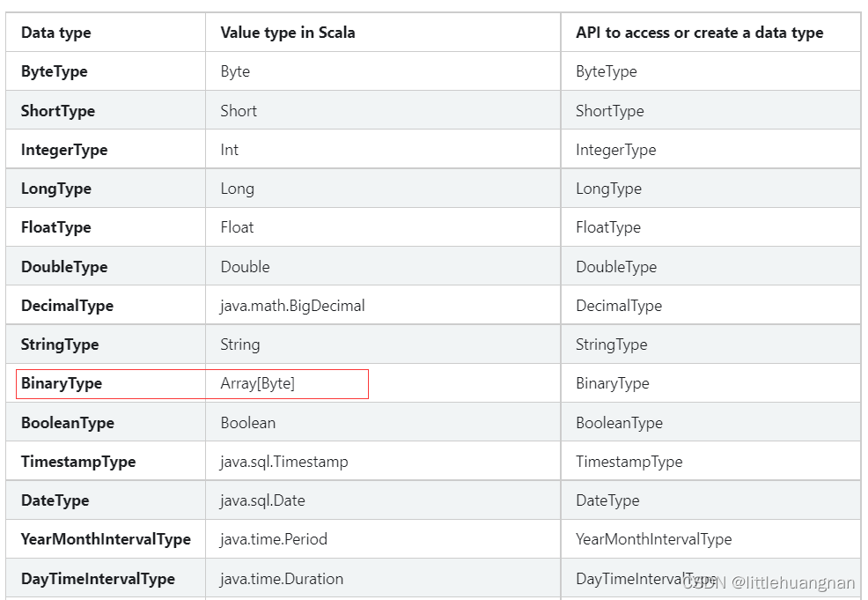
Task: Select TimestampType in the API column
Action: 629,462
